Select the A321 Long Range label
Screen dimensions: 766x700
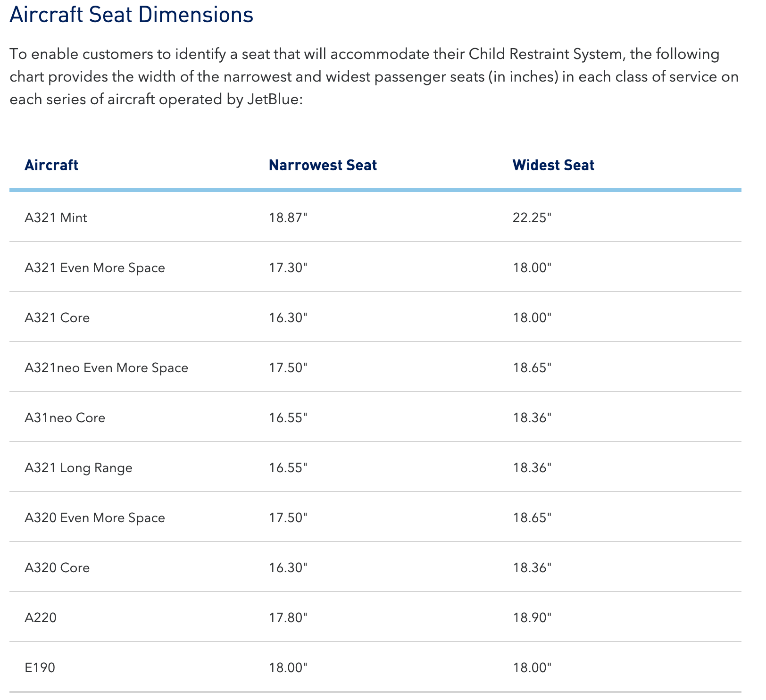pyautogui.click(x=78, y=468)
